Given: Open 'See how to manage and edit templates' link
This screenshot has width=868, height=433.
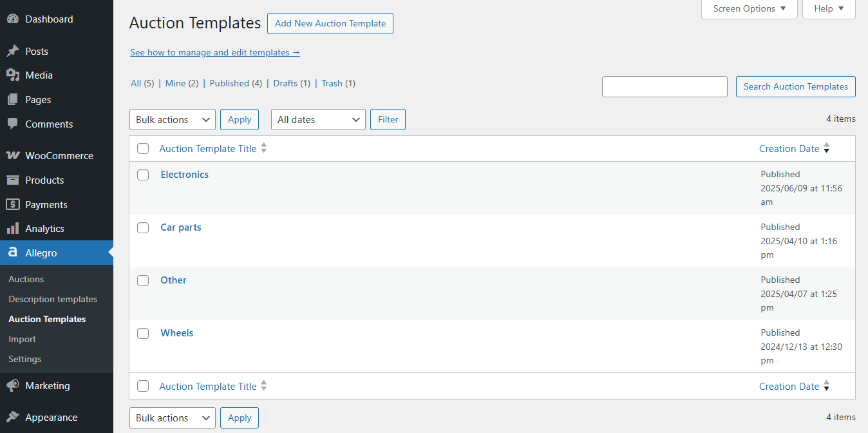Looking at the screenshot, I should 215,52.
